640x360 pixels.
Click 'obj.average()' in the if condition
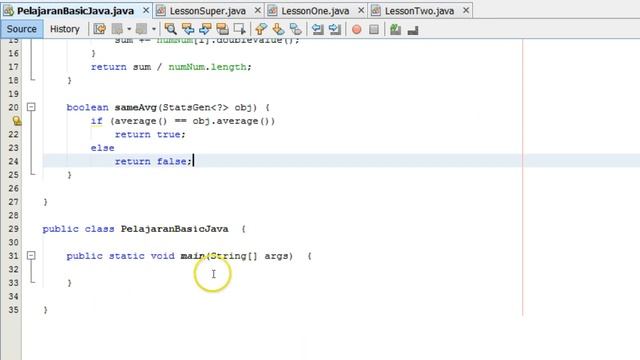coord(231,121)
